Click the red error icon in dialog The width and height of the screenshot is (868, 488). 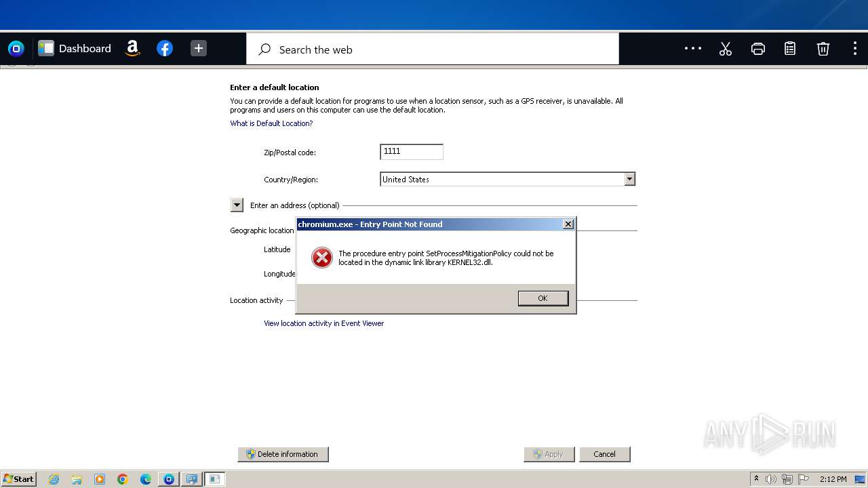321,258
